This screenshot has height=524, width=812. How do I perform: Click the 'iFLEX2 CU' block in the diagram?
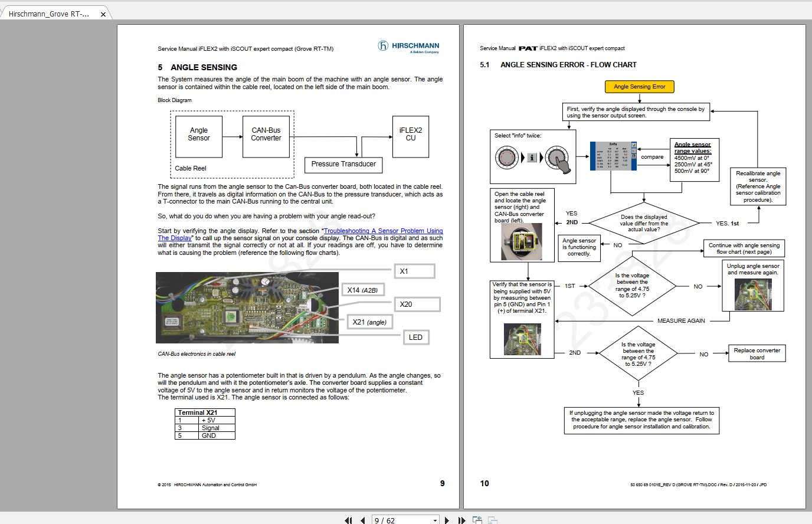tap(411, 137)
